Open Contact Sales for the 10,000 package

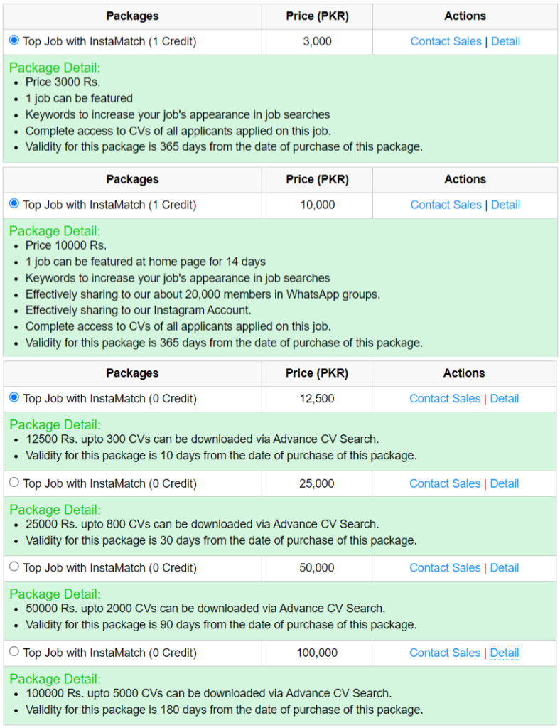(446, 205)
